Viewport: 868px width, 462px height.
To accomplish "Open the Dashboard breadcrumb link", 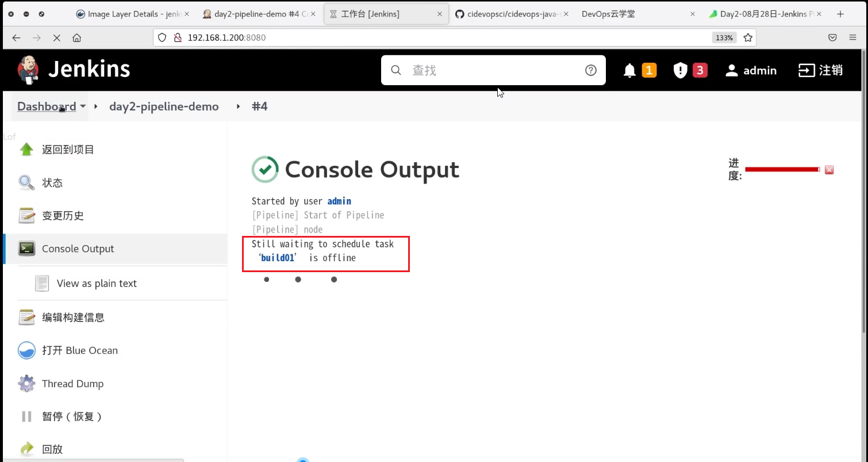I will 47,106.
